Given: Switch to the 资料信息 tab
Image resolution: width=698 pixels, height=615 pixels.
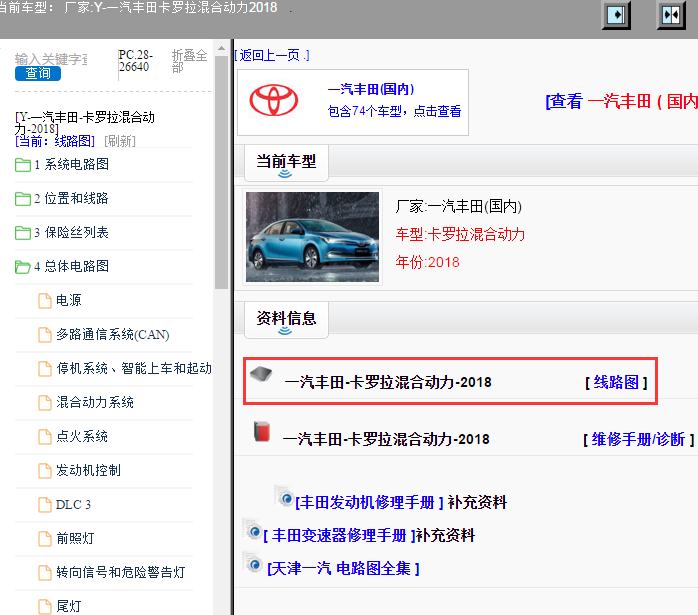Looking at the screenshot, I should click(x=286, y=320).
